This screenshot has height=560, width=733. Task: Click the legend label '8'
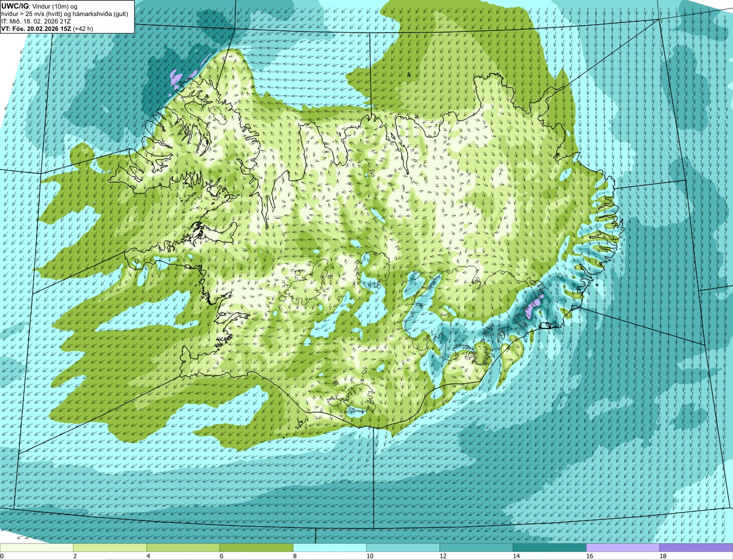pyautogui.click(x=295, y=556)
